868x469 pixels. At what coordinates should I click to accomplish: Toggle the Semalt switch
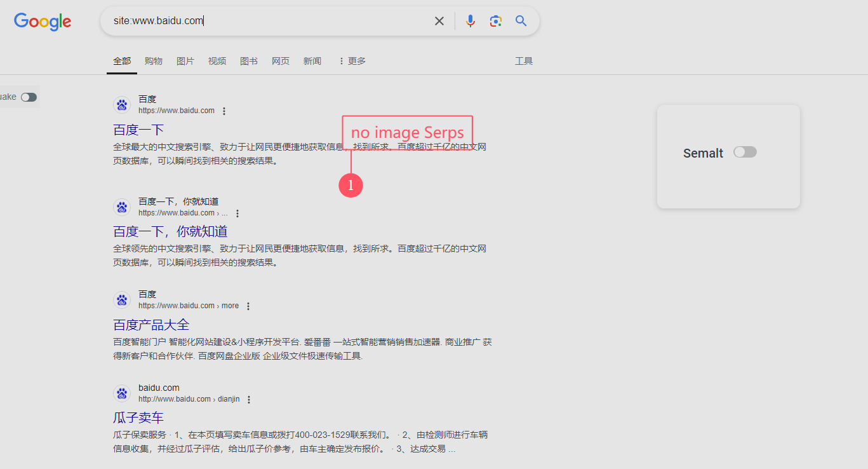pos(745,152)
